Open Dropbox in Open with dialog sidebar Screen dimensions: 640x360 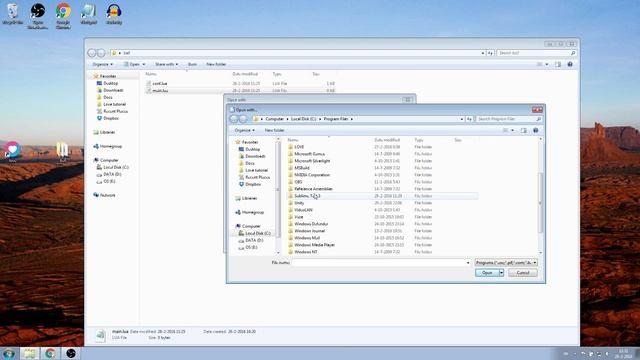[253, 184]
